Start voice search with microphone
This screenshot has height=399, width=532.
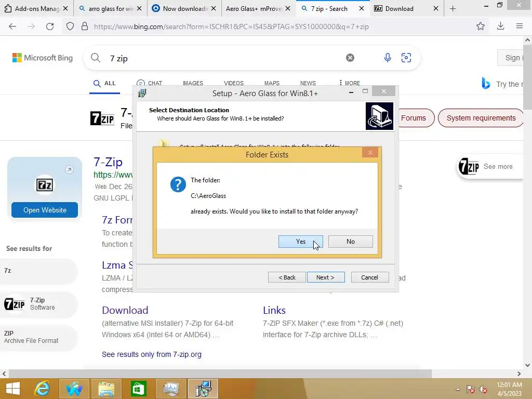pyautogui.click(x=388, y=58)
